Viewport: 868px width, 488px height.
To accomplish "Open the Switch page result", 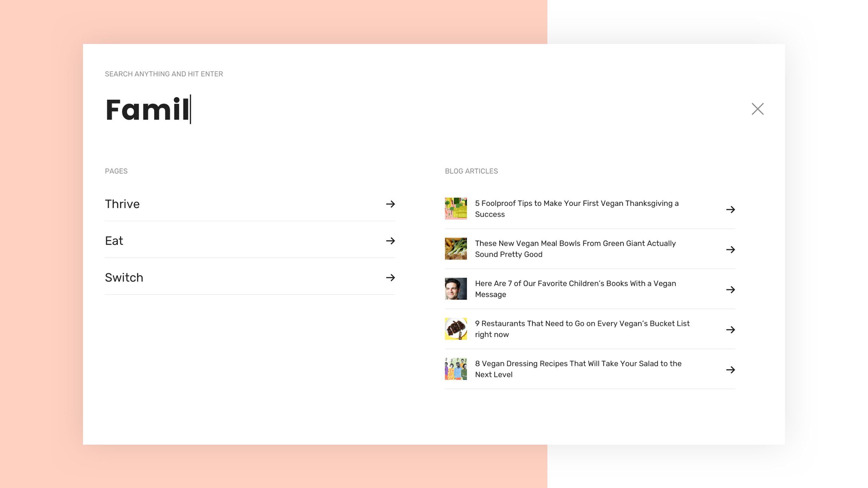I will (x=124, y=278).
